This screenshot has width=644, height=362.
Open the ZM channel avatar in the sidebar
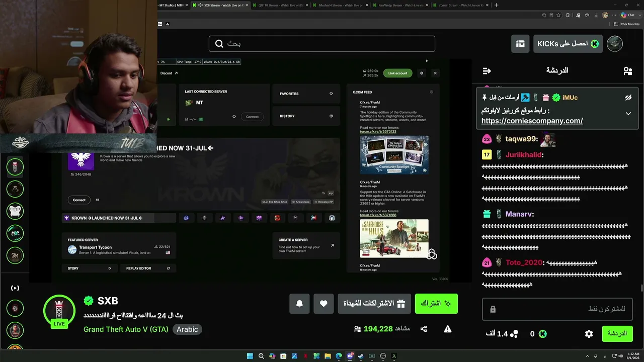click(x=15, y=255)
